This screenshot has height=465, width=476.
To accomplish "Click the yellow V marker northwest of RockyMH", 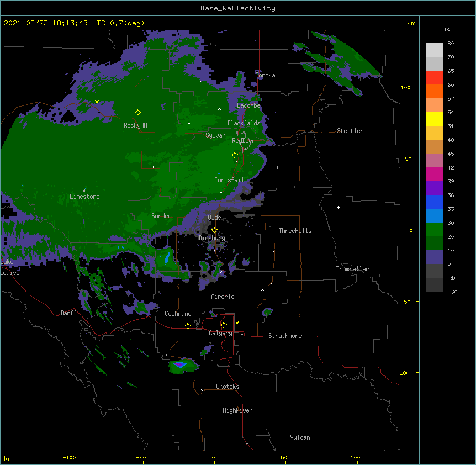I will point(97,102).
